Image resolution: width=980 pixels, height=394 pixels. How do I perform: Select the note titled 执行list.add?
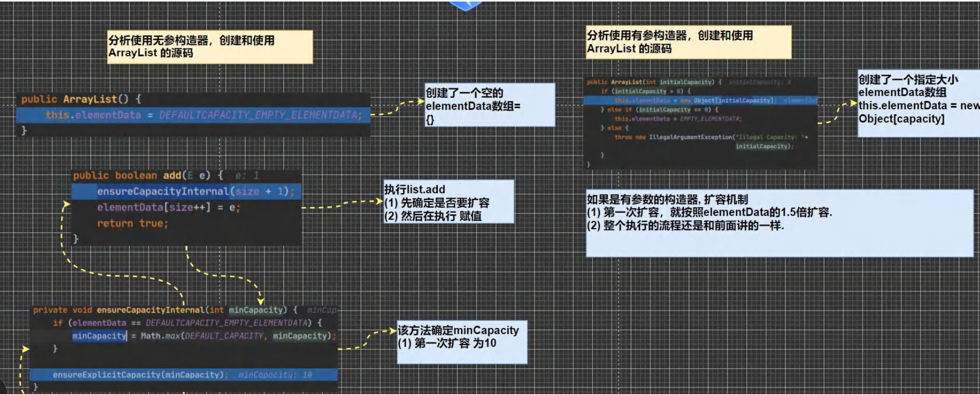coord(449,201)
